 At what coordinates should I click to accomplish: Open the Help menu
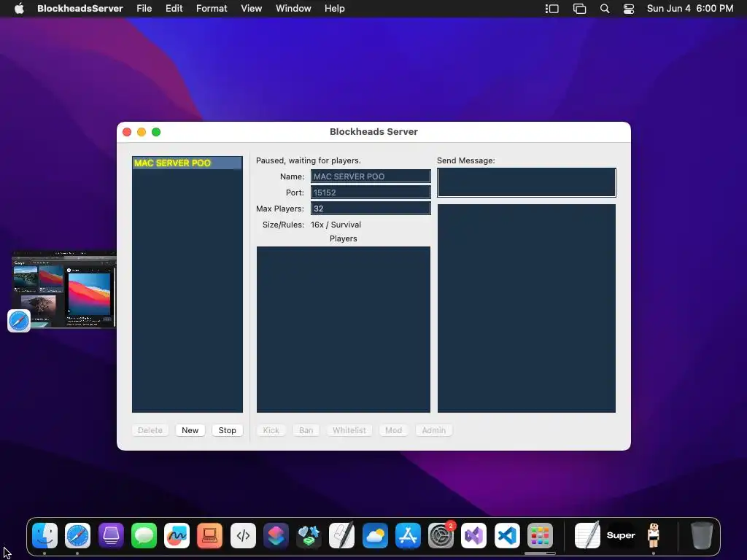[x=334, y=8]
